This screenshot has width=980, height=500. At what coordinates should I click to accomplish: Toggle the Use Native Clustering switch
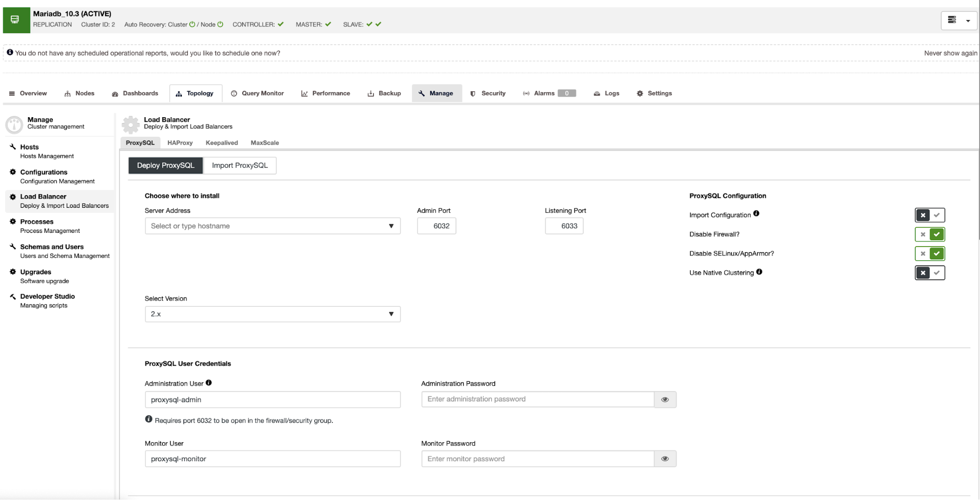[x=930, y=273]
